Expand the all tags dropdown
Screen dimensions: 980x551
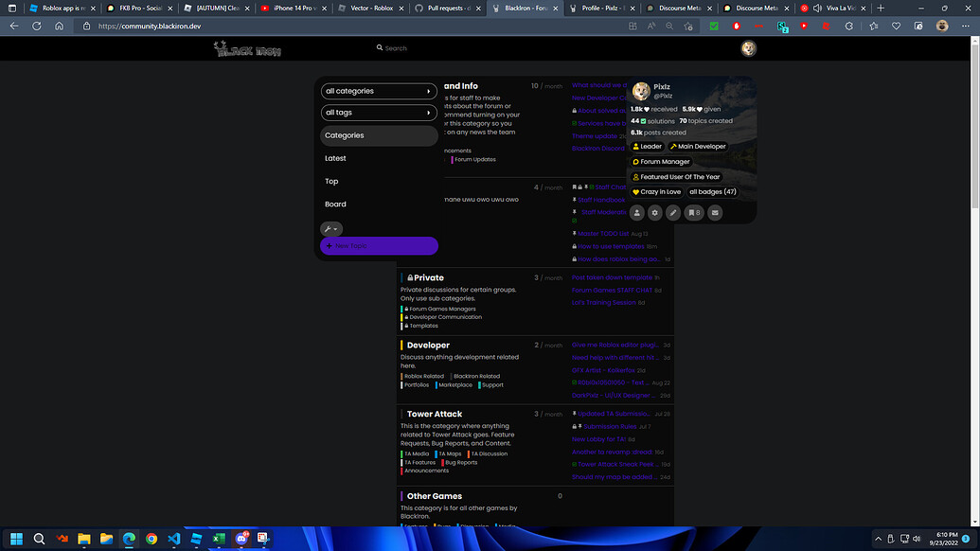point(378,113)
